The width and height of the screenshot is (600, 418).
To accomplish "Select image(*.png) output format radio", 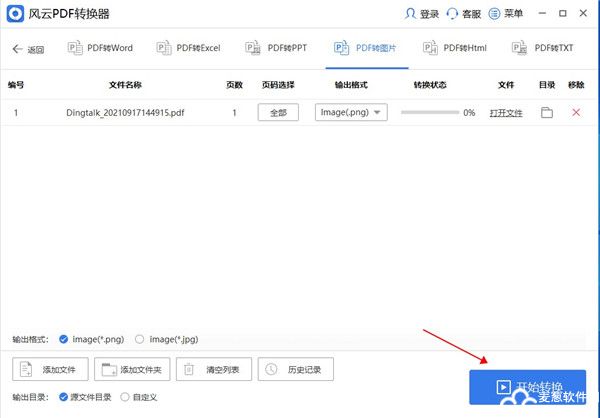I will (x=64, y=339).
